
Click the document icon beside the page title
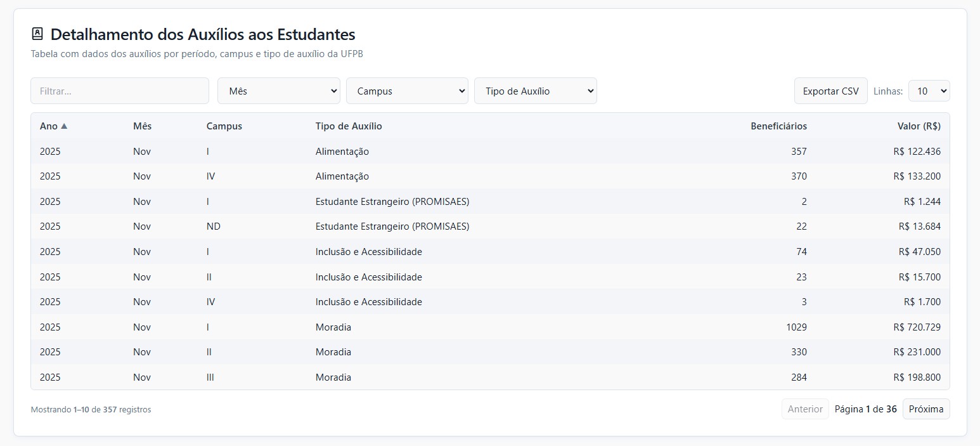(x=37, y=34)
